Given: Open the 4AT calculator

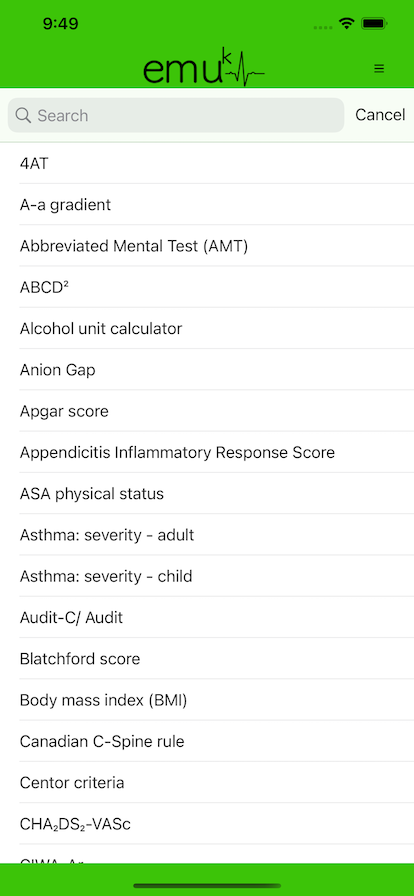Looking at the screenshot, I should [x=207, y=163].
